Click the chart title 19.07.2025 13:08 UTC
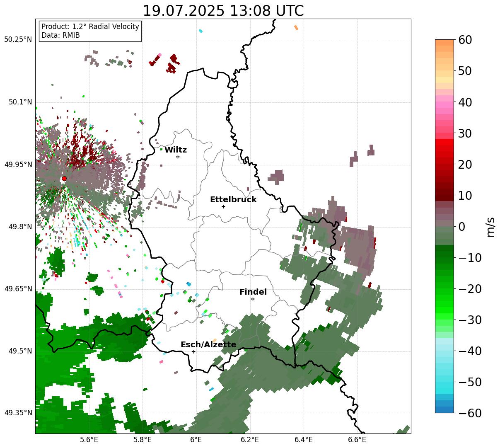This screenshot has width=500, height=448. pyautogui.click(x=223, y=11)
